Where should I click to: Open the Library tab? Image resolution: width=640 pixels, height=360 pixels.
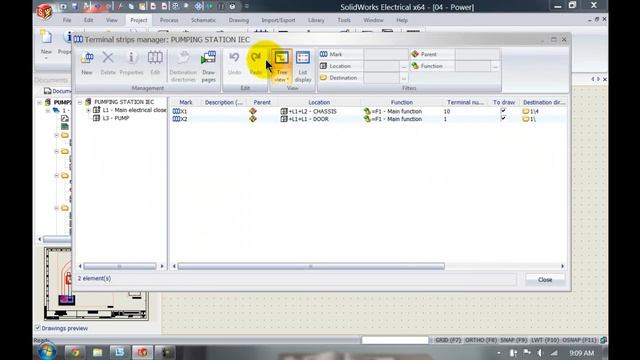pos(316,20)
